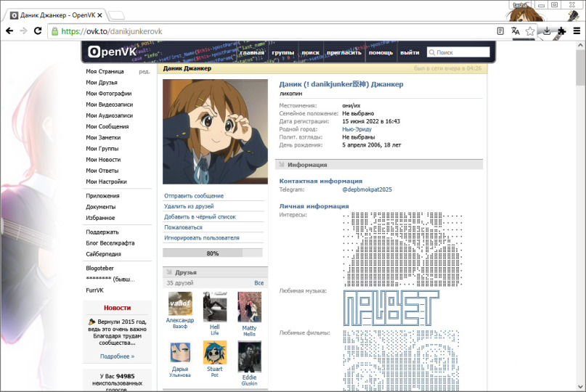Open Мои Группы in sidebar
Screen dimensions: 586x392
coord(102,148)
